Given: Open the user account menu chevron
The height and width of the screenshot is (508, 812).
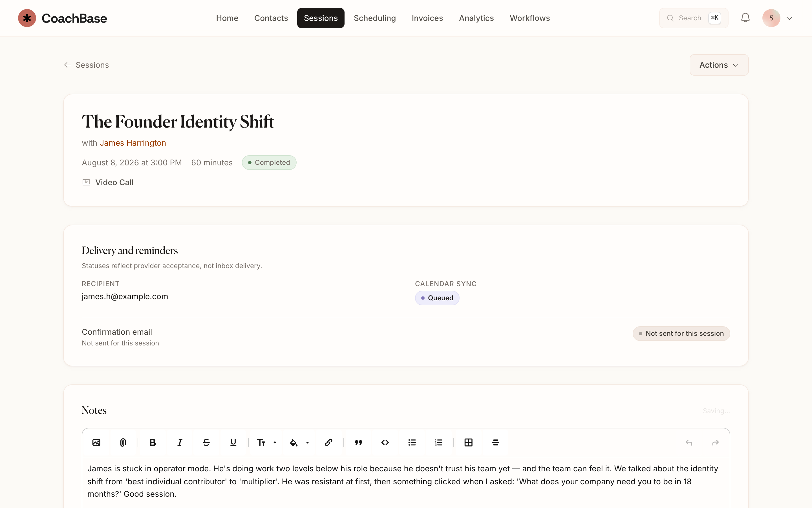Looking at the screenshot, I should (x=789, y=18).
